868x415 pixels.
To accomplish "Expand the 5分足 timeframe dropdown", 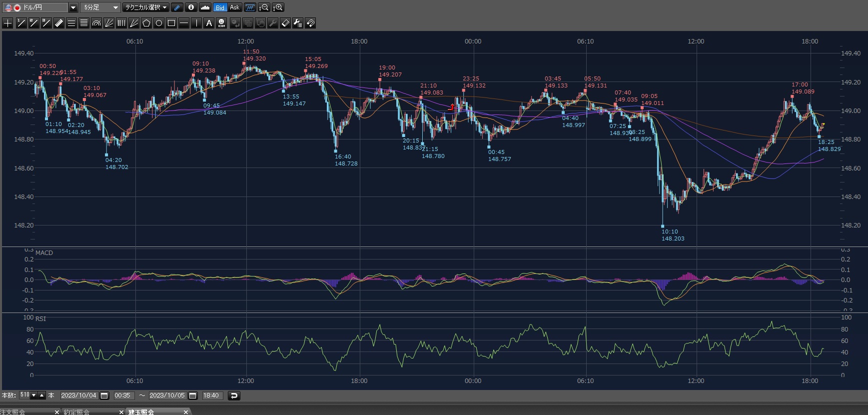I will click(115, 7).
